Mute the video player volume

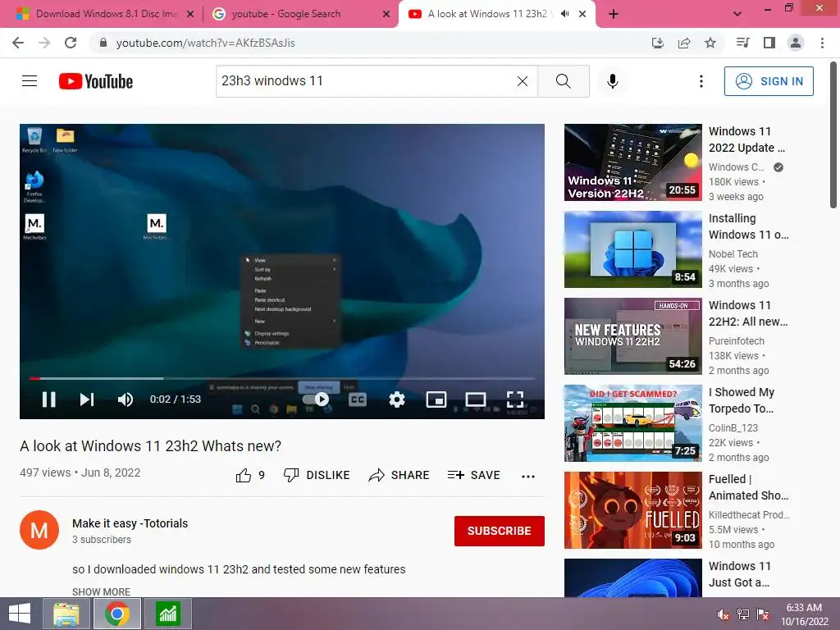point(126,399)
